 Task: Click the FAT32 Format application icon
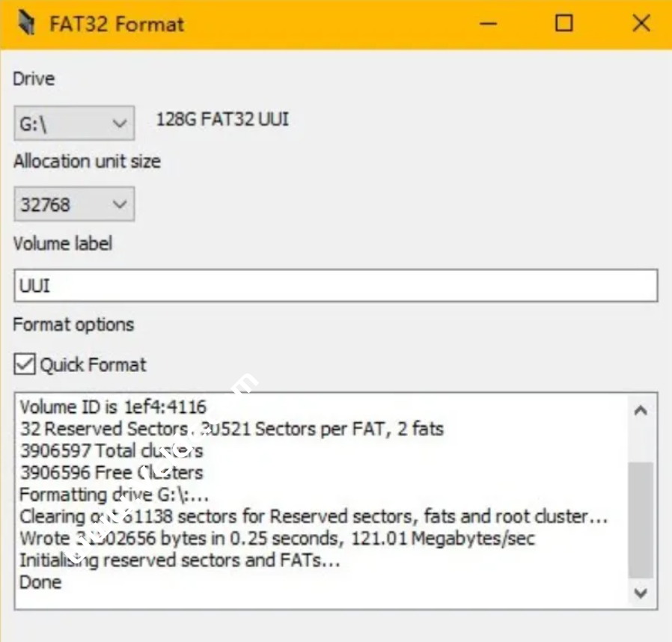[28, 23]
